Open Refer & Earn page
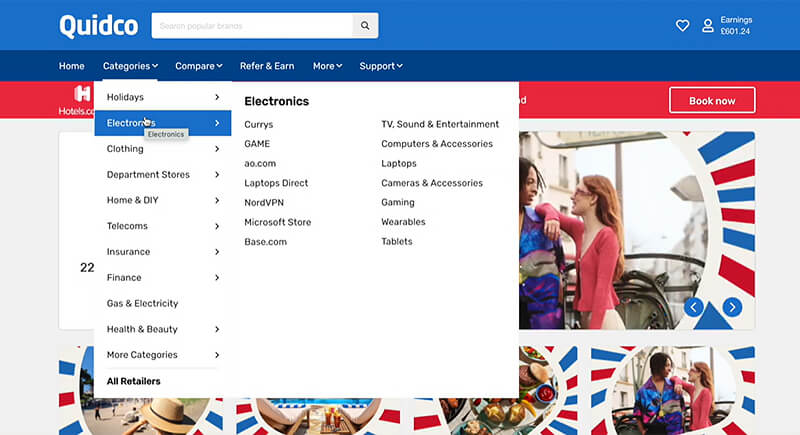This screenshot has width=800, height=435. pyautogui.click(x=267, y=66)
